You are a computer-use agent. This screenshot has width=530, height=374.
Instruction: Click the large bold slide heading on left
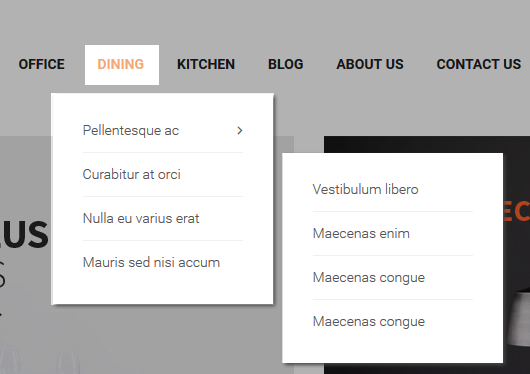[x=24, y=235]
